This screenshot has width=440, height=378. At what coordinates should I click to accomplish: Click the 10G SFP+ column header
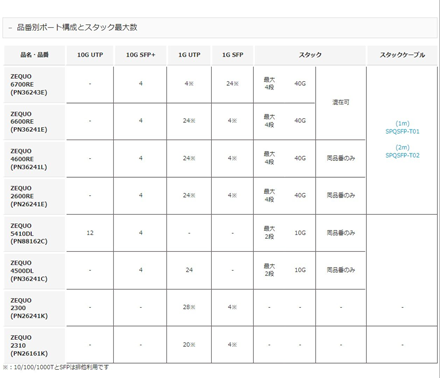click(x=141, y=55)
